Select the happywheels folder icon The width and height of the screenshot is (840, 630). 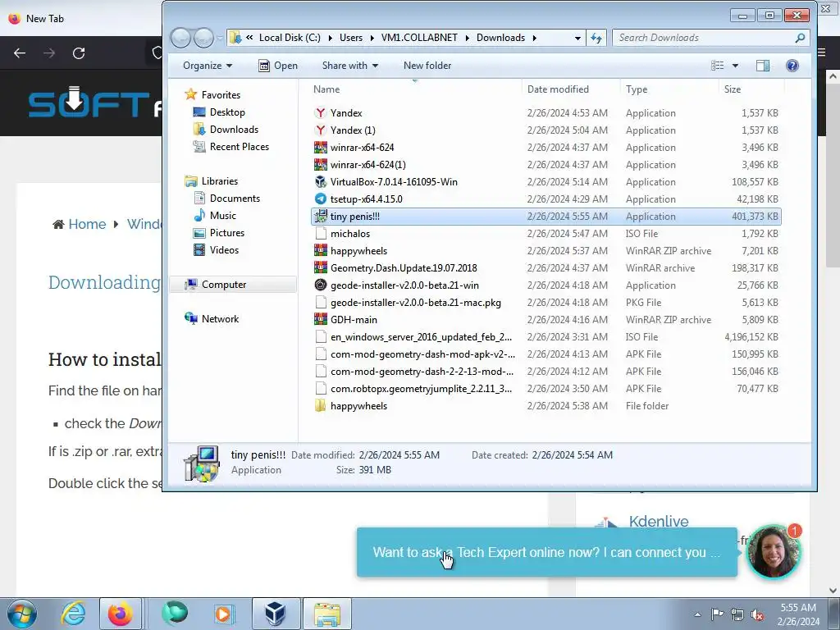click(321, 405)
